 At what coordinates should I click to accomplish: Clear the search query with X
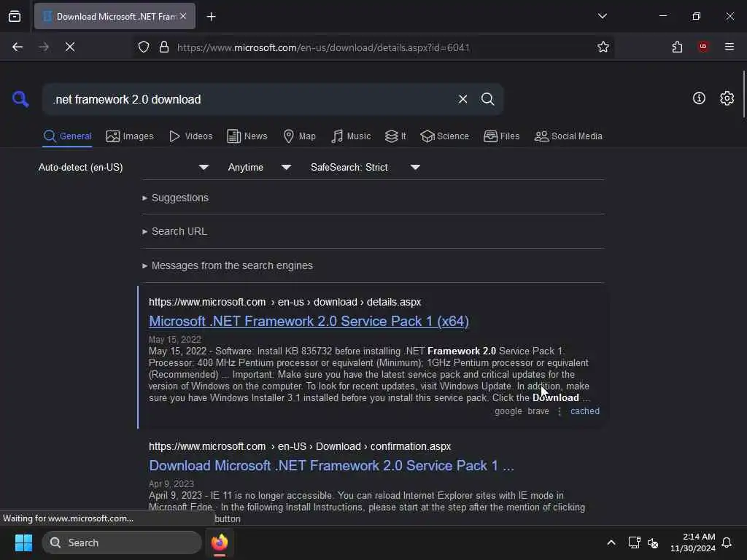click(x=462, y=99)
